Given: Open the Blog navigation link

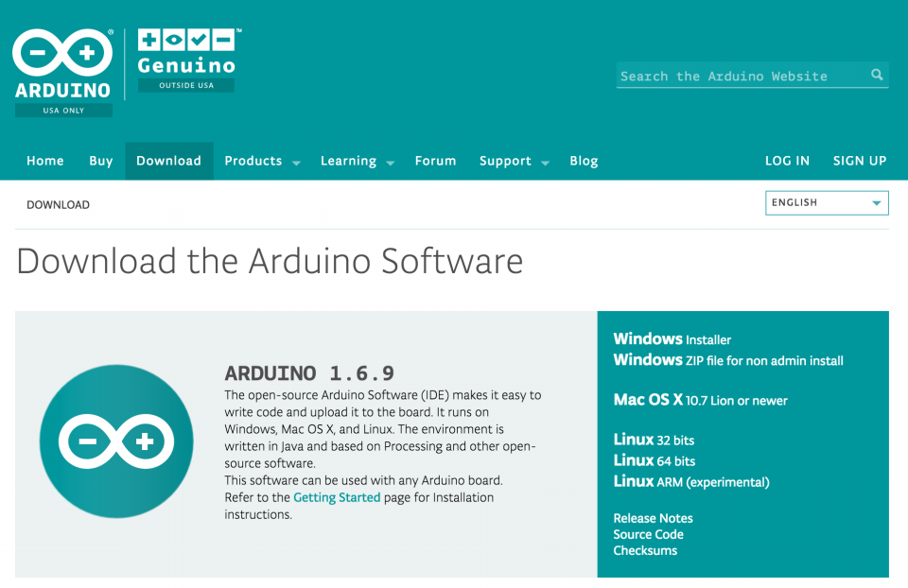Looking at the screenshot, I should coord(584,161).
